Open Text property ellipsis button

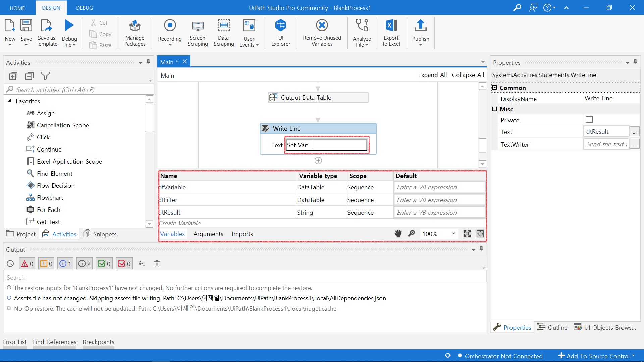pos(634,132)
